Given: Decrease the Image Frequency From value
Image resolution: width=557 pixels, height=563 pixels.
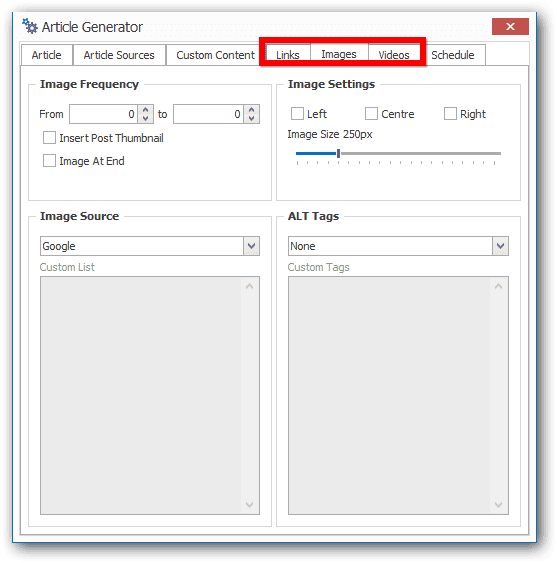Looking at the screenshot, I should click(x=145, y=118).
